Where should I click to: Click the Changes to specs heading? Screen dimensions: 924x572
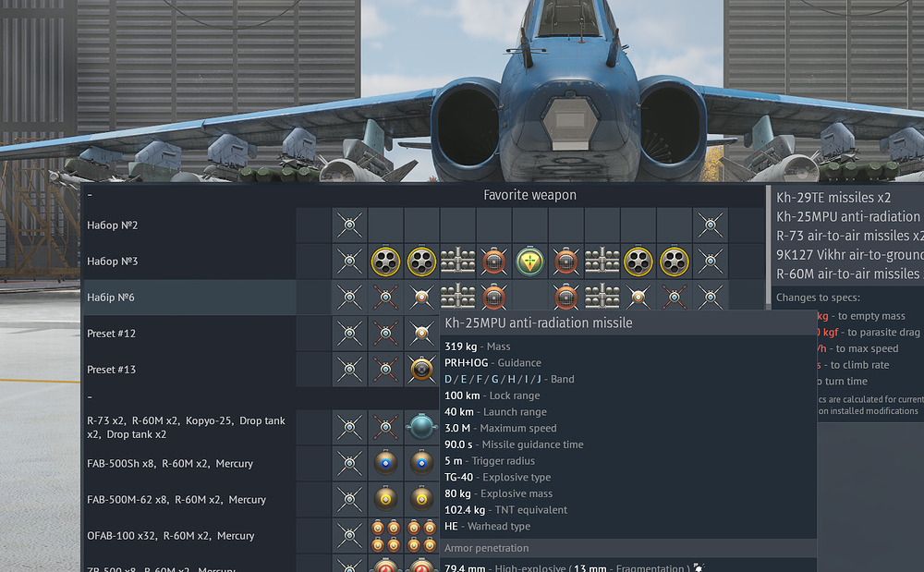[x=818, y=298]
